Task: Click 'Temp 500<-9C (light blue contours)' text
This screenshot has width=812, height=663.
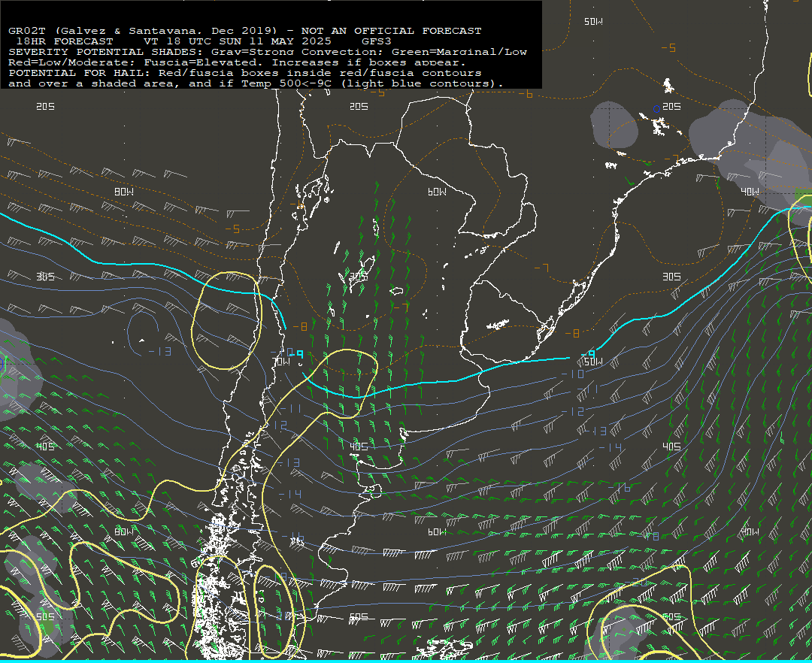Action: point(371,83)
